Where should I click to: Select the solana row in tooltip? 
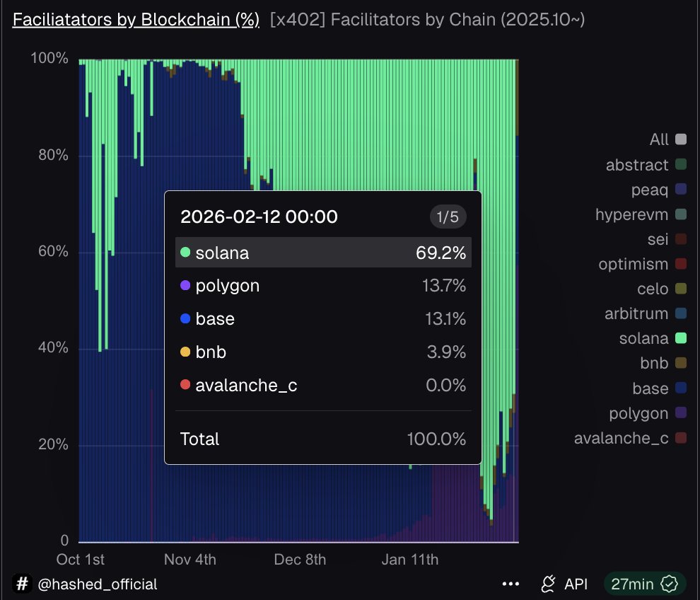(x=323, y=253)
